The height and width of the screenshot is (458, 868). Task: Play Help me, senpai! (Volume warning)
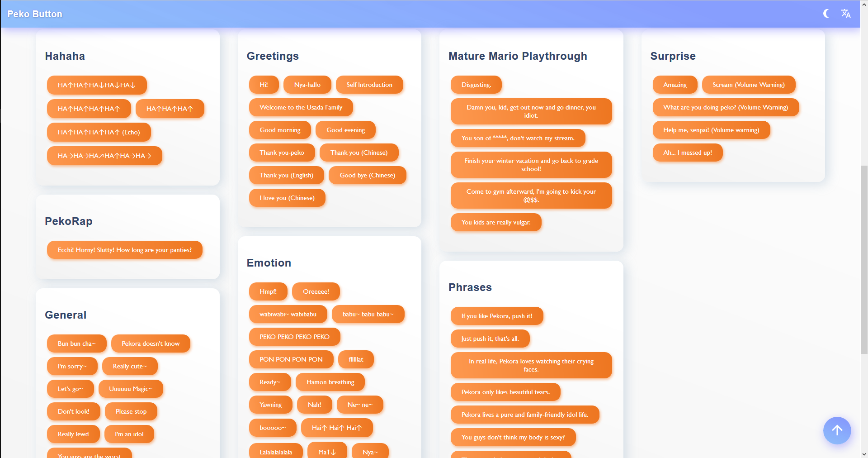711,130
